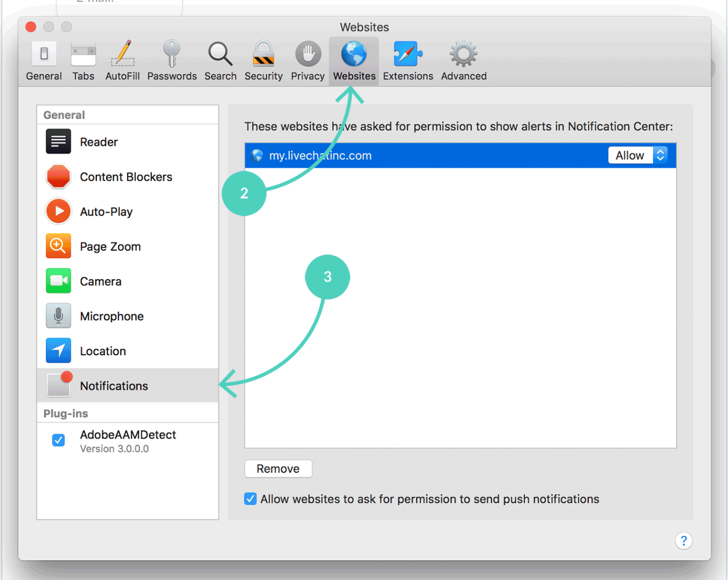Screen dimensions: 728x580
Task: Close the Websites preferences window
Action: pos(31,27)
